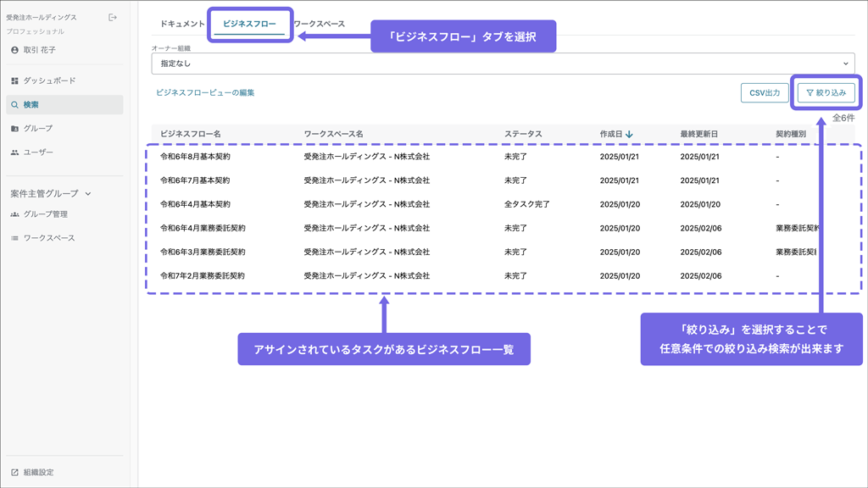Click 契約種別 cell of 令和6年4月業務委託契約 row
The image size is (868, 488).
coord(797,228)
